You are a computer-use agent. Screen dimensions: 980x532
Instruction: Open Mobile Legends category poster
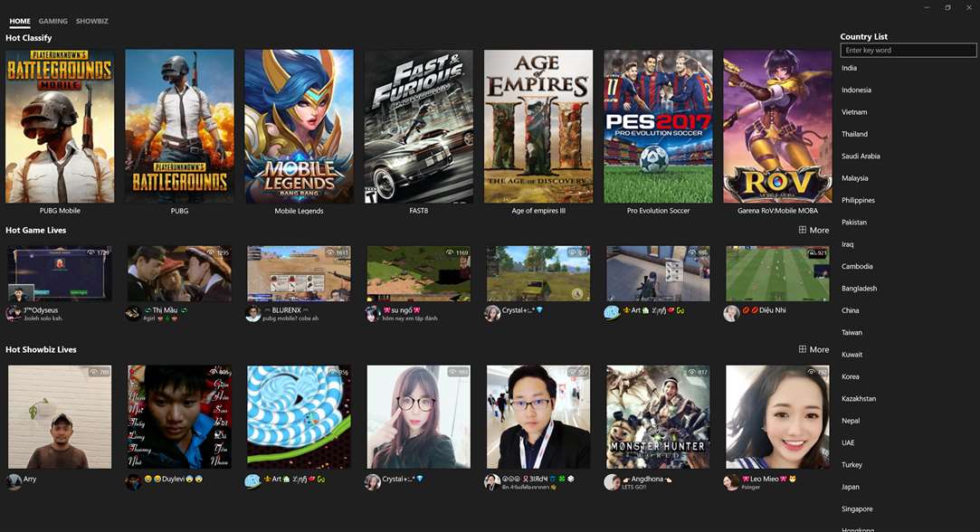point(299,127)
